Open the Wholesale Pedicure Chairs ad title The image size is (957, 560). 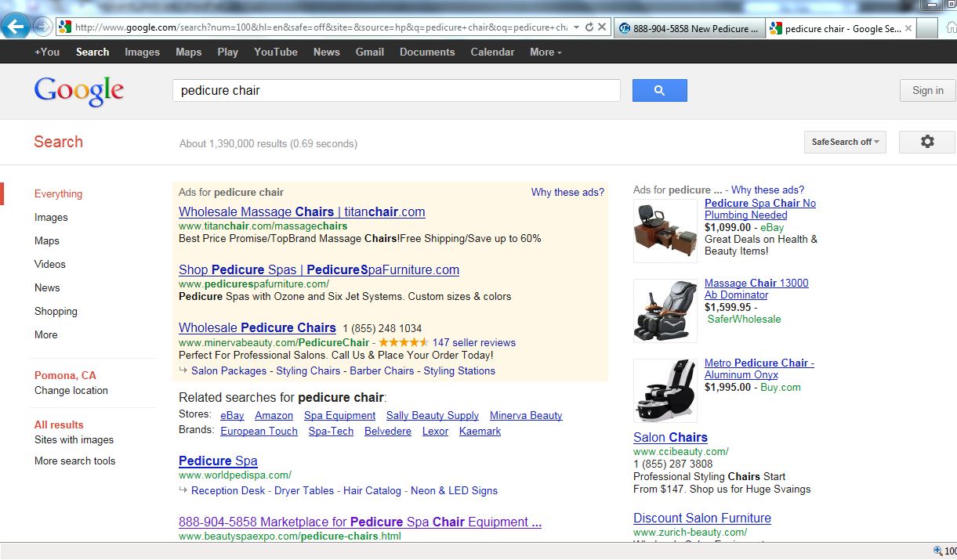[257, 327]
